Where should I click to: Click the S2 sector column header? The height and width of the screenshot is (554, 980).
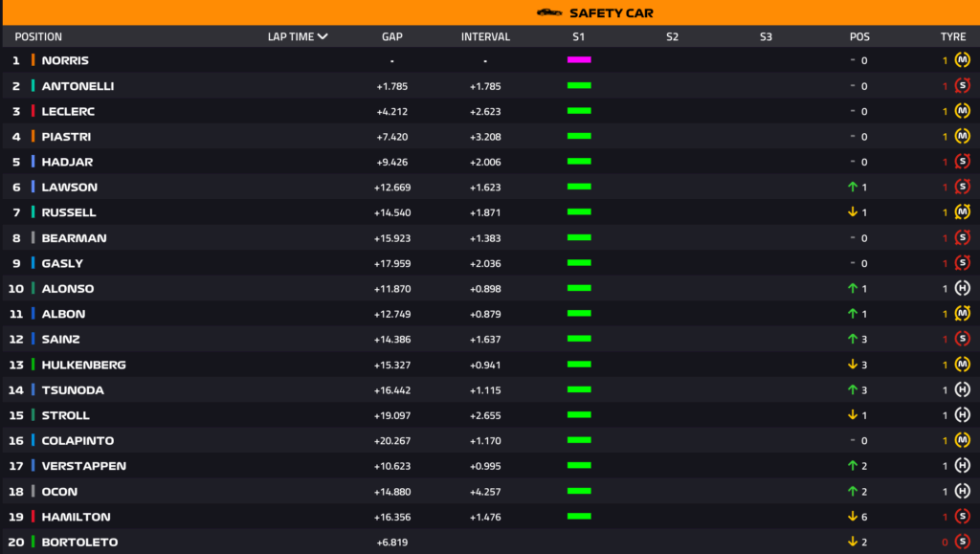(672, 37)
